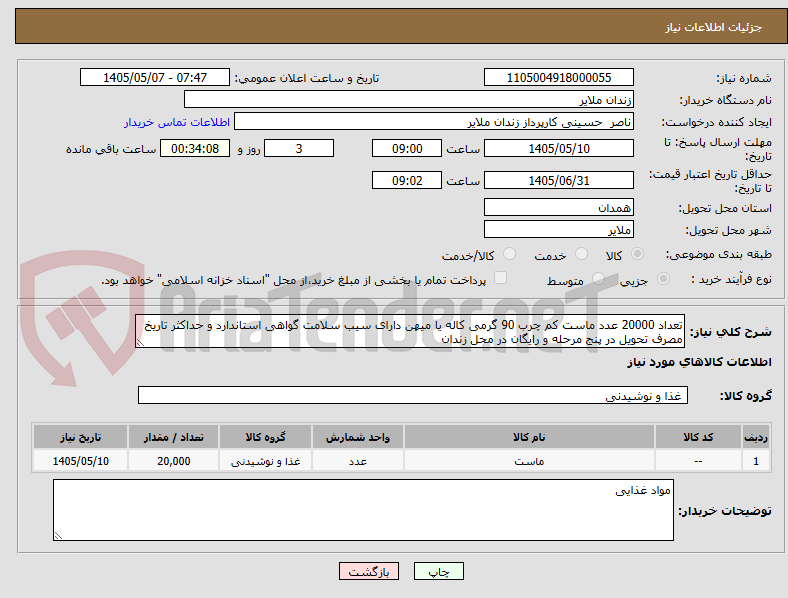Click the اطلاعات کالاهای مورد نیاز heading
This screenshot has height=598, width=788.
[699, 362]
